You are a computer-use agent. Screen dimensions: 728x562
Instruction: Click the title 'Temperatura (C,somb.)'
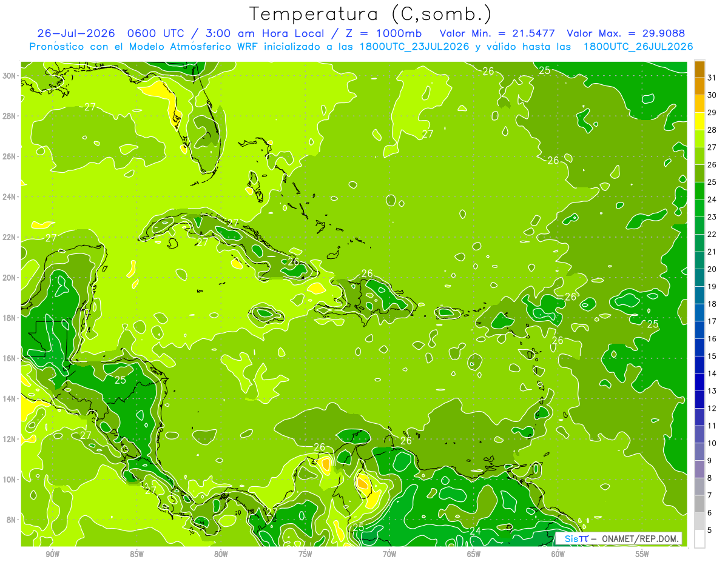click(371, 14)
